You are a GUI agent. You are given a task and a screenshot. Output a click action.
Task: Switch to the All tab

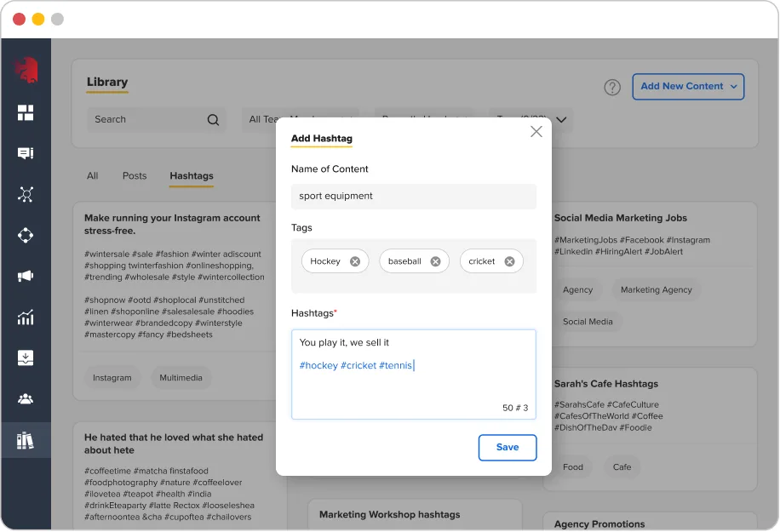click(93, 176)
